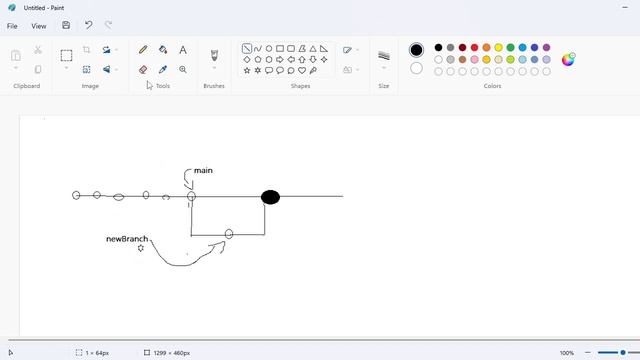Open the shape Fill dropdown
Image resolution: width=640 pixels, height=360 pixels.
pos(351,70)
